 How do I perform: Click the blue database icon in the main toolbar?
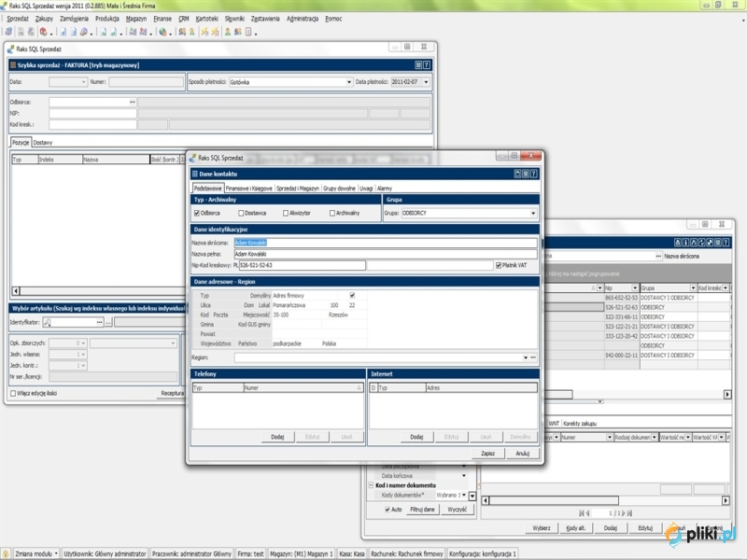tap(8, 32)
